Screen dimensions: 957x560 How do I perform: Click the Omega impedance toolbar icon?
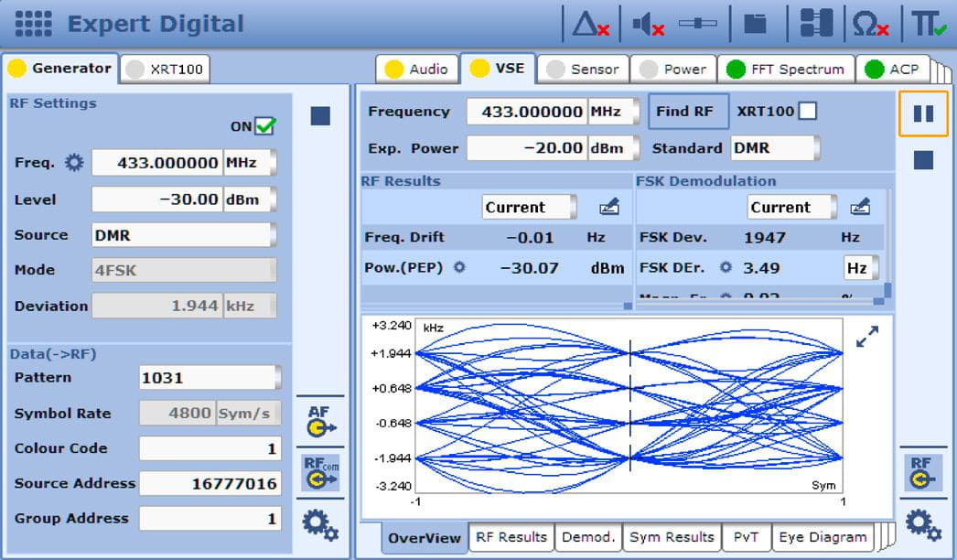867,25
